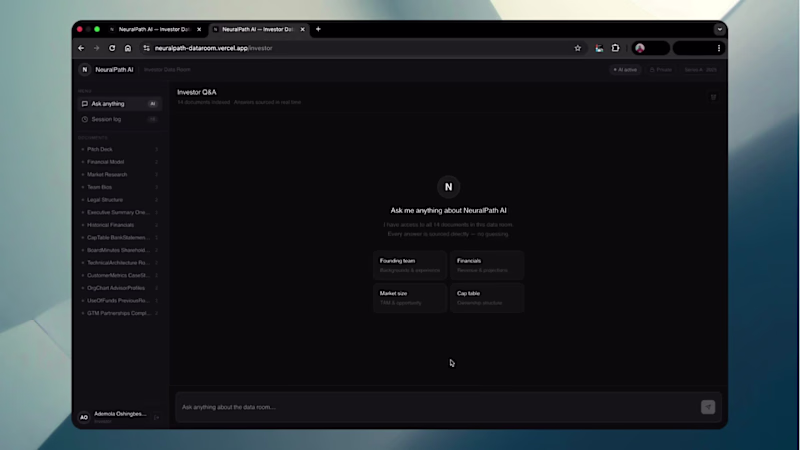Click the Investor Q&A heading
This screenshot has height=450, width=800.
pos(196,92)
